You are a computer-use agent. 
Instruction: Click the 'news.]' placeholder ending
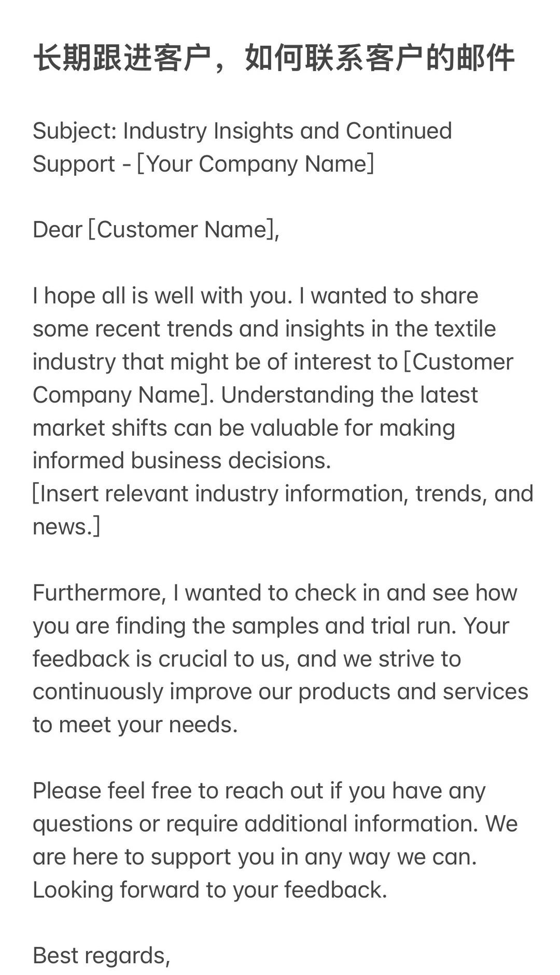pos(66,527)
